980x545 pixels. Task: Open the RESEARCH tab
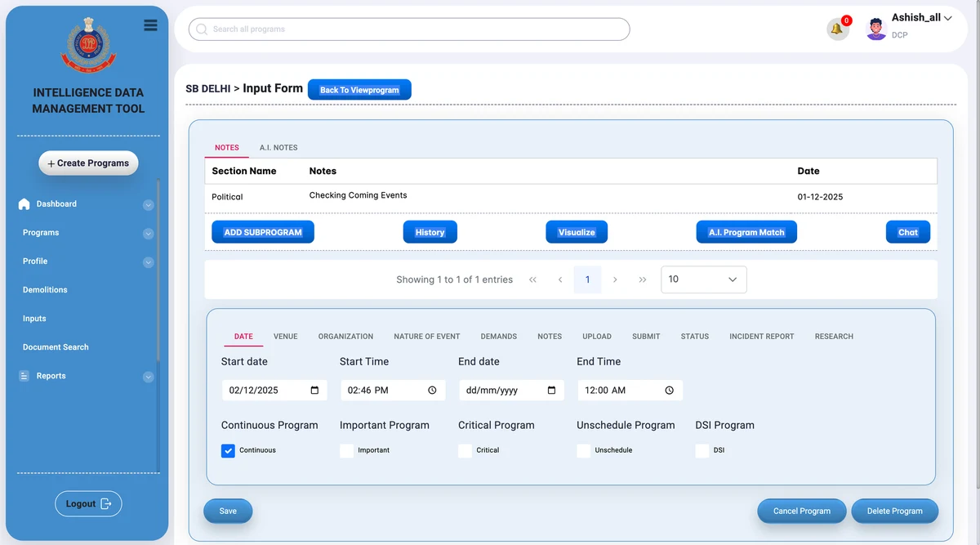834,337
